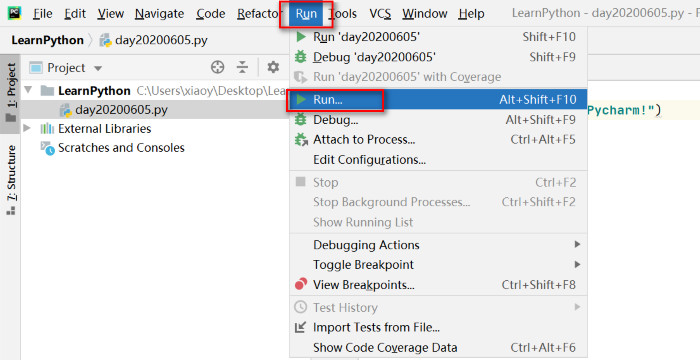Collapse the LearnPython project folder
Screen dimensions: 700x360
(29, 91)
